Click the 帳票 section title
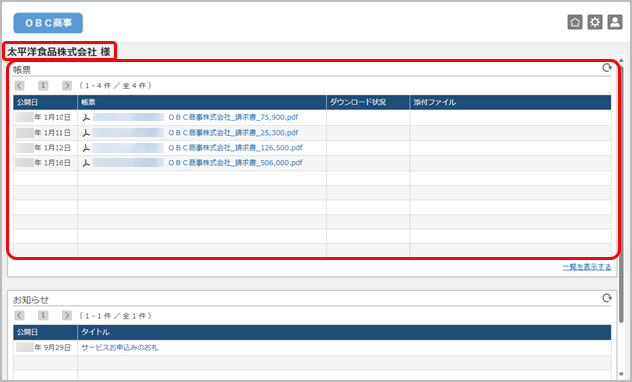 point(22,70)
